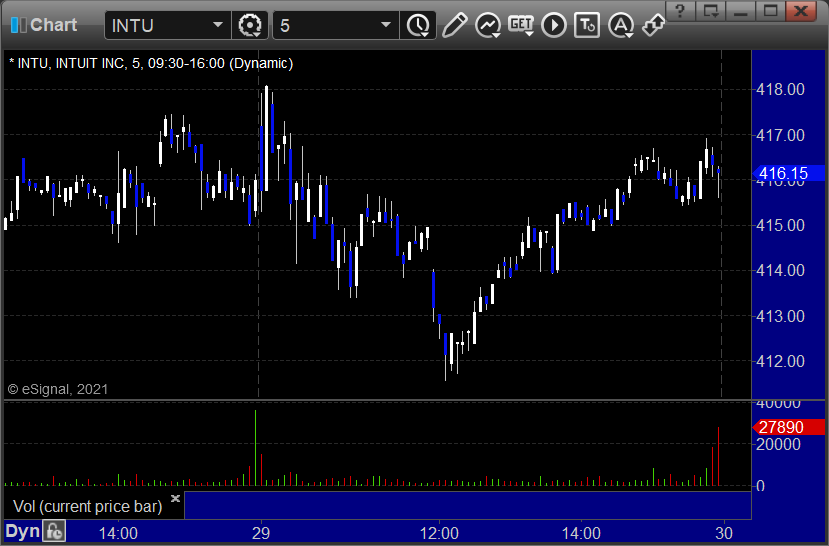
Task: Expand the 5 interval dropdown arrow
Action: pyautogui.click(x=386, y=25)
